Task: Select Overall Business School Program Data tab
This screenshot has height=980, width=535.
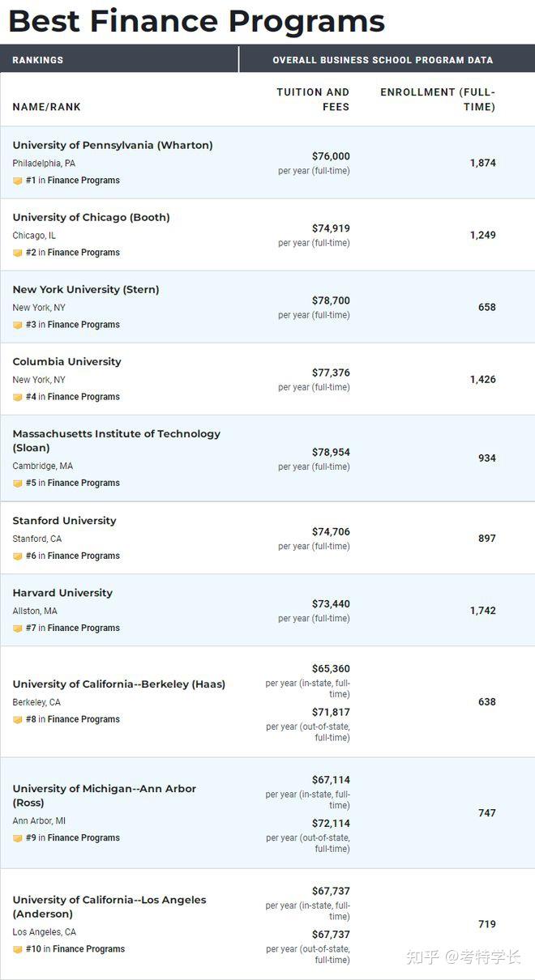Action: click(x=383, y=60)
